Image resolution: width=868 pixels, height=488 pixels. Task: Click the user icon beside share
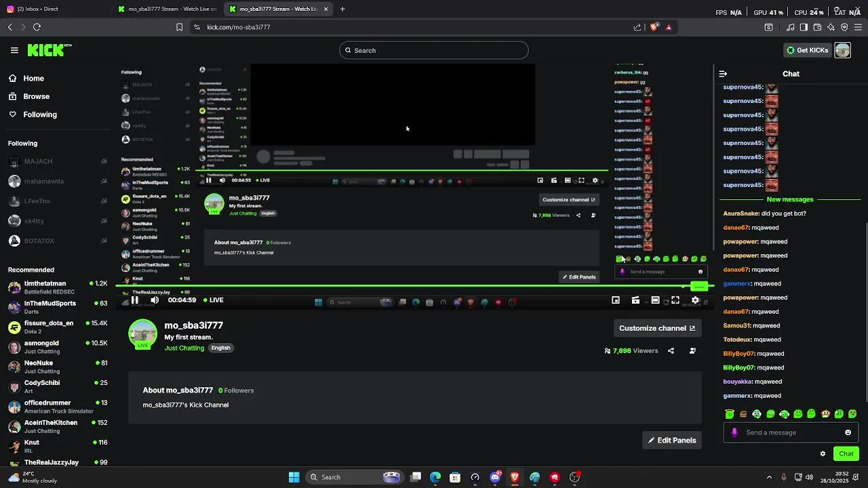click(x=692, y=351)
